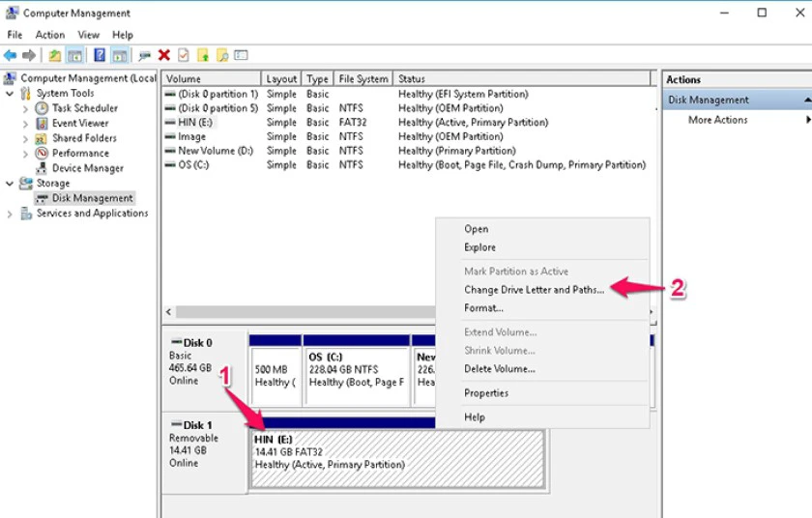Select Device Manager in the tree
The height and width of the screenshot is (518, 812).
tap(88, 168)
